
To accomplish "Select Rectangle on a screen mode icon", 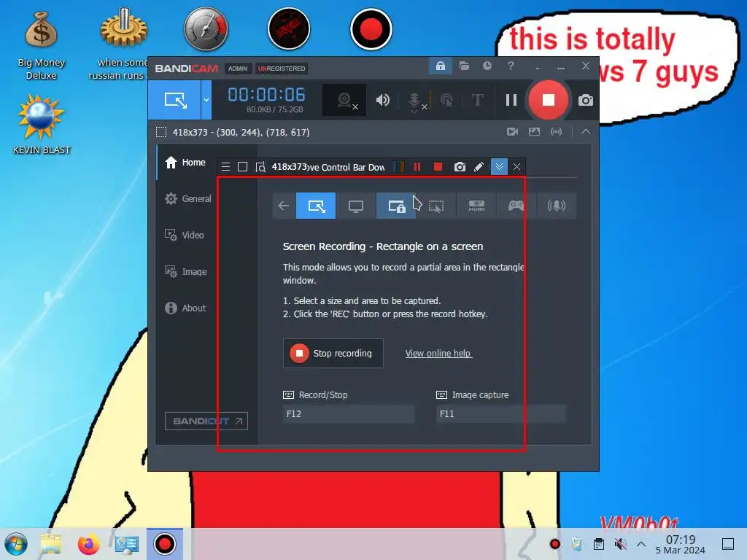I will point(316,206).
